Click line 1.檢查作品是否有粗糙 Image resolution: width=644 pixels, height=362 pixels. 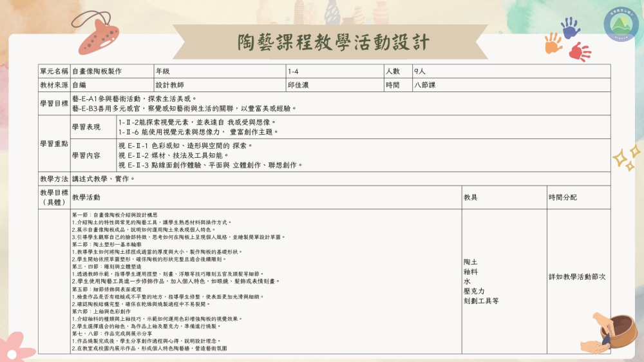click(168, 297)
